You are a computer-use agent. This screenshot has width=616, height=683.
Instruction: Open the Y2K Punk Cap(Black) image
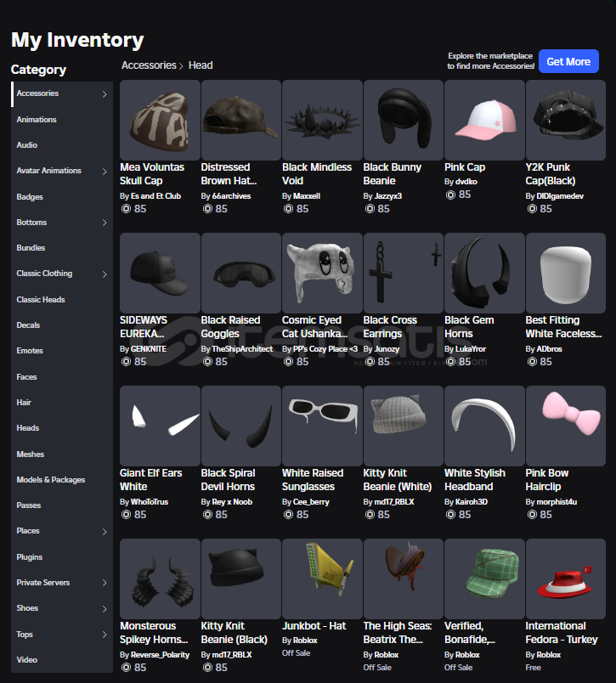566,120
